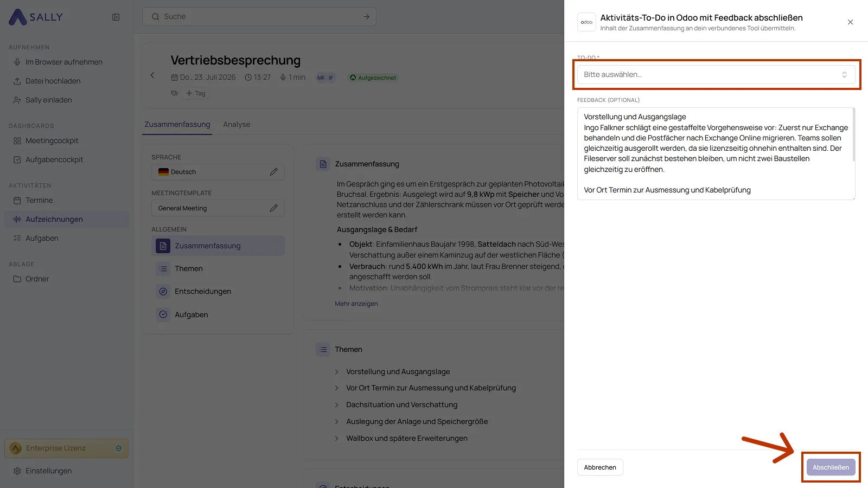Click the Aufgezeichnet status badge

click(373, 78)
